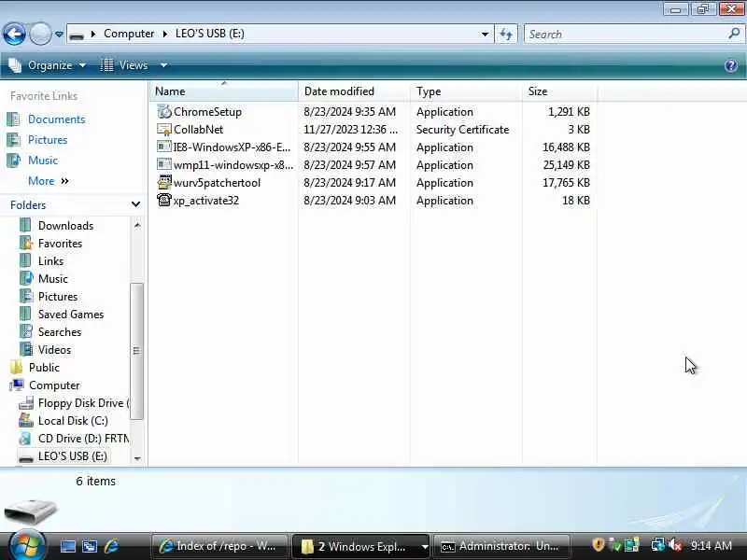
Task: Sort files by the Name column header
Action: tap(223, 91)
